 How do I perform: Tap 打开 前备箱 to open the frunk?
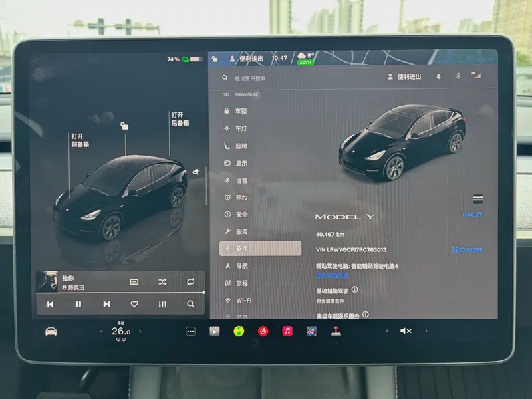coord(80,140)
